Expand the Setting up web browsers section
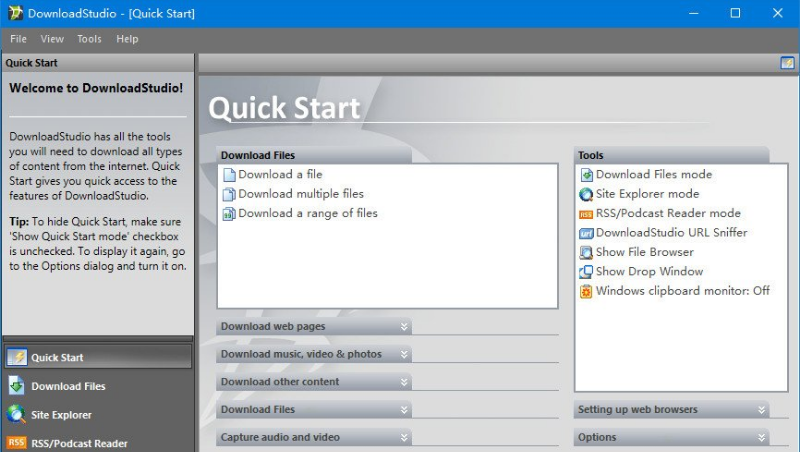This screenshot has height=452, width=800. pyautogui.click(x=671, y=409)
